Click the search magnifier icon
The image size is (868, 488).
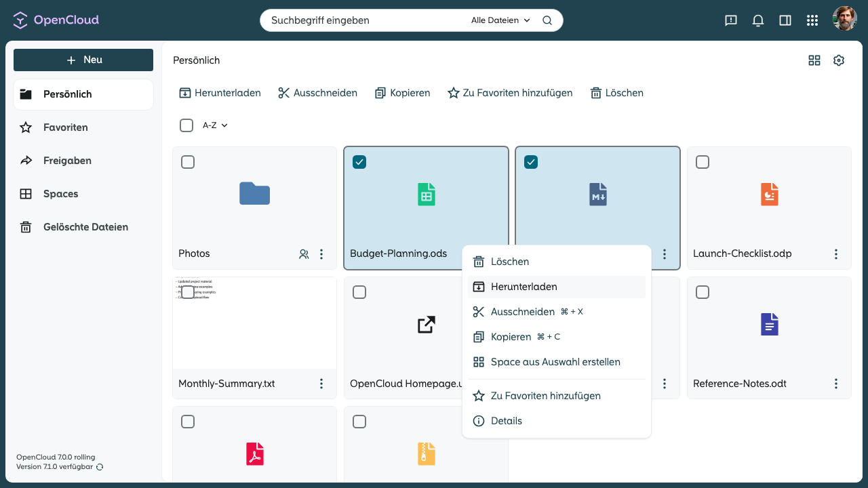pyautogui.click(x=547, y=20)
